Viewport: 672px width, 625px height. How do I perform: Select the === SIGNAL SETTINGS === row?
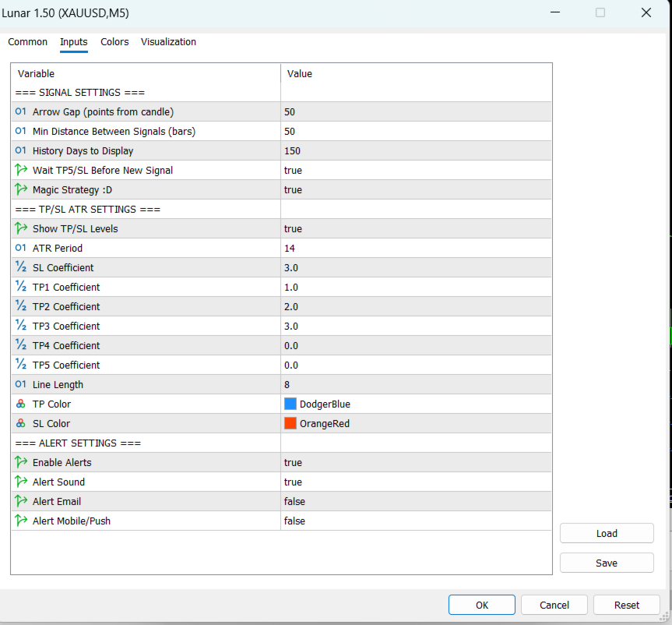tap(281, 92)
